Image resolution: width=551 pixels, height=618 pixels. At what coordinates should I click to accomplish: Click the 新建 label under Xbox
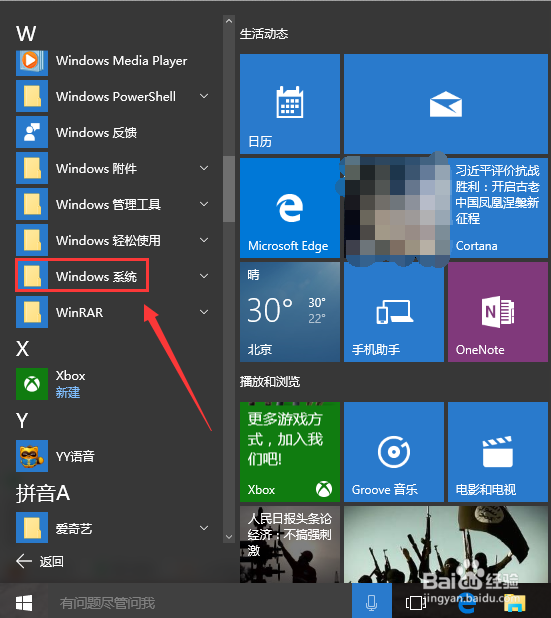tap(68, 392)
